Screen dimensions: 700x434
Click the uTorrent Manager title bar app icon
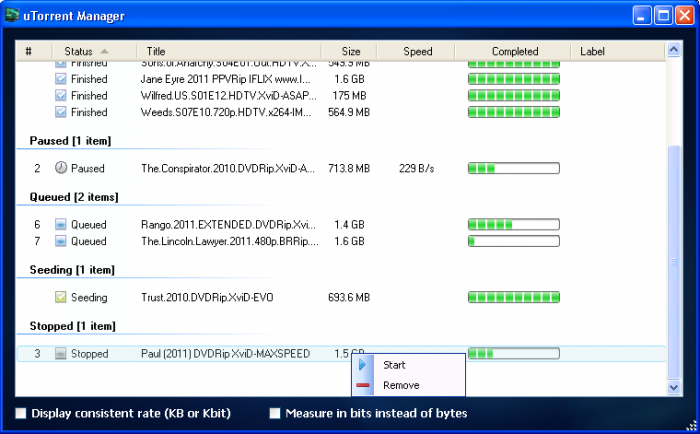click(x=12, y=15)
